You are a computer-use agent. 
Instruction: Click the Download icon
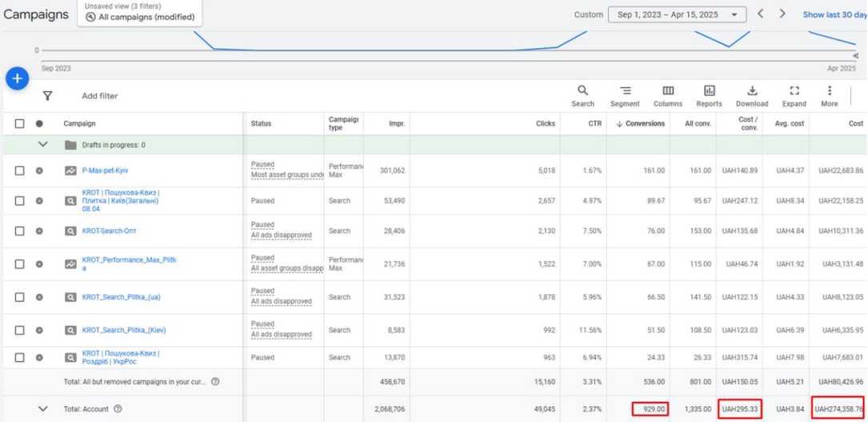click(752, 95)
